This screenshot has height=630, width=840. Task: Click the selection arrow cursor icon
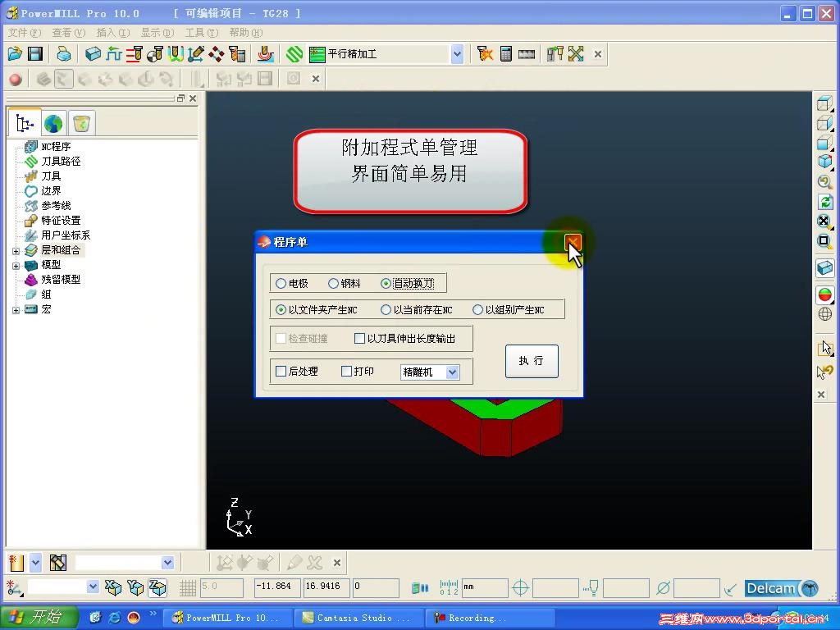825,348
